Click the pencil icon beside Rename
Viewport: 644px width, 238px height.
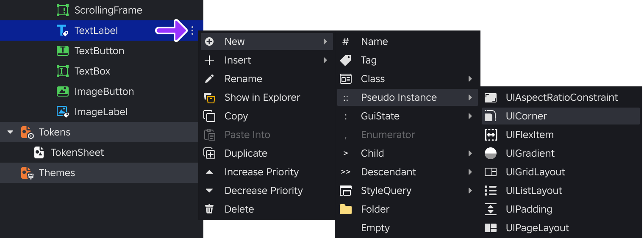[x=209, y=79]
